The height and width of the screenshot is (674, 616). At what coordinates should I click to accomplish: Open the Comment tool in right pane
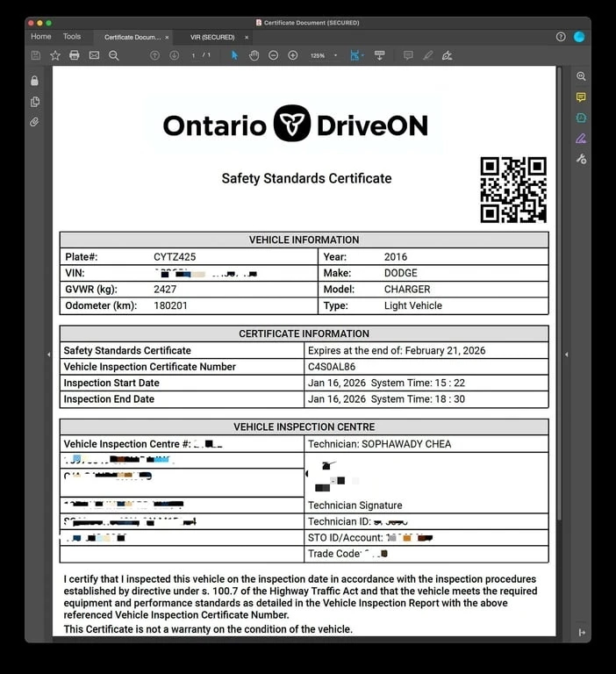(x=581, y=97)
